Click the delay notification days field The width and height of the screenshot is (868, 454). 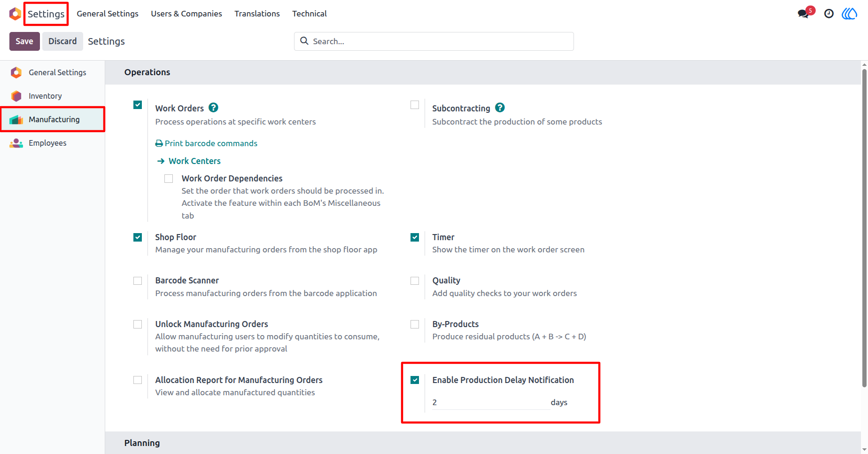click(x=491, y=402)
